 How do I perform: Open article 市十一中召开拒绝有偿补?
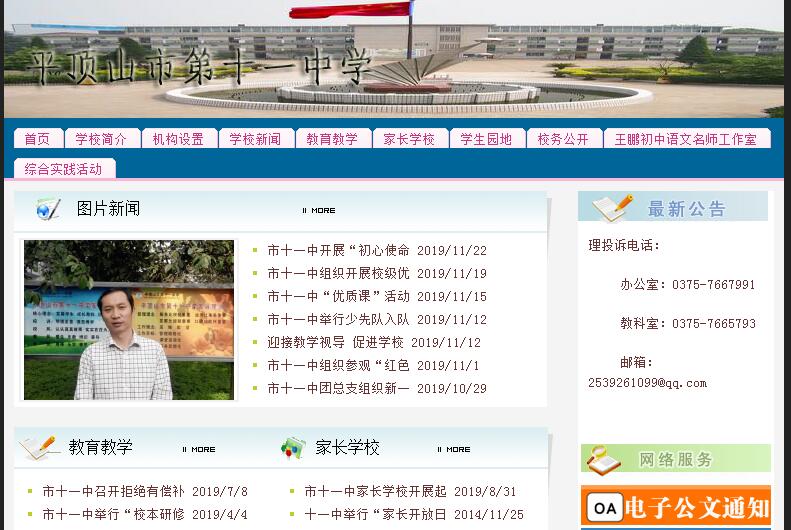[x=114, y=491]
